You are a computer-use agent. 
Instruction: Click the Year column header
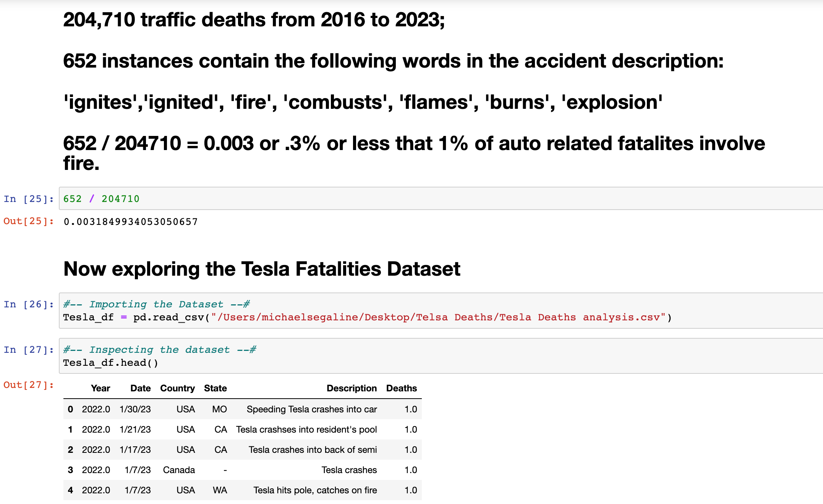(100, 388)
